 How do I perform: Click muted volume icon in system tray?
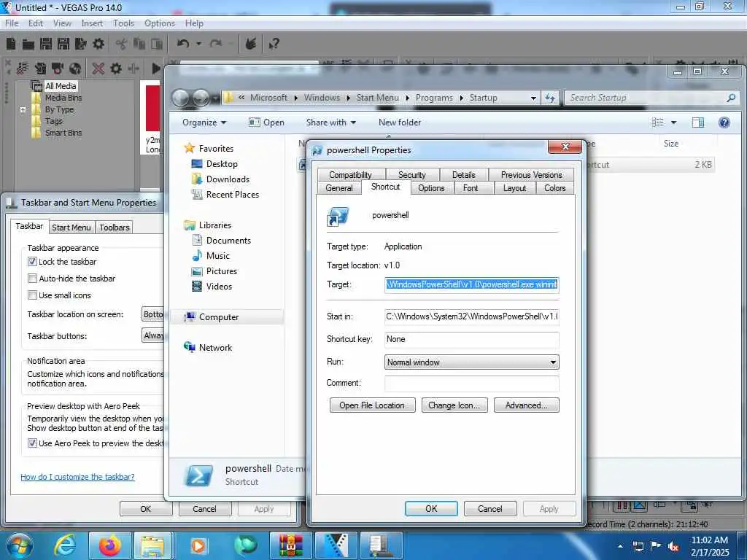coord(674,547)
